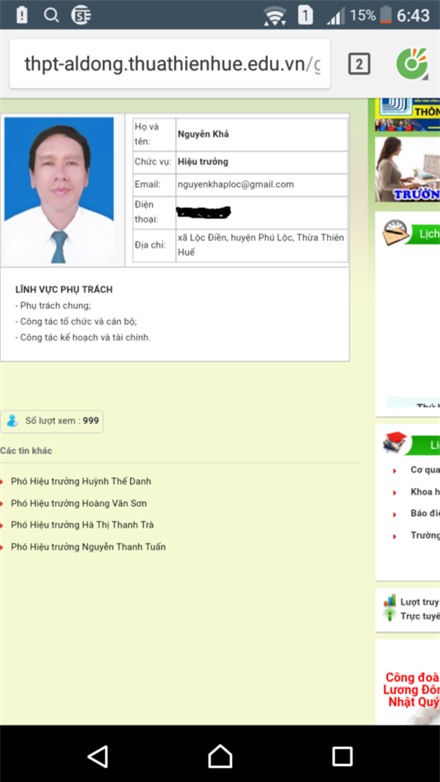Open the Trường... sidebar link
This screenshot has height=782, width=440.
pyautogui.click(x=425, y=535)
